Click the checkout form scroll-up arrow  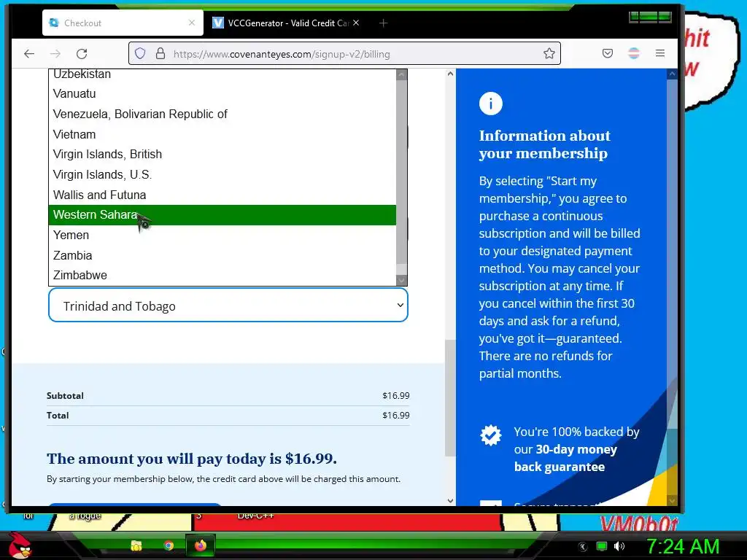[450, 74]
